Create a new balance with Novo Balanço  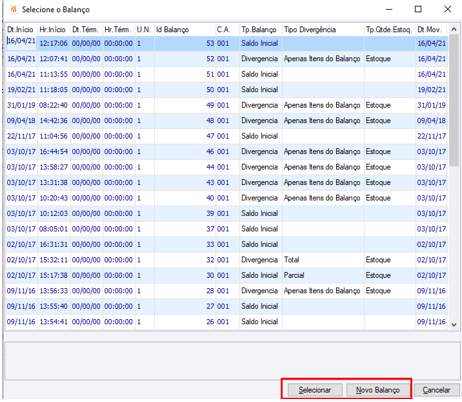click(x=378, y=390)
